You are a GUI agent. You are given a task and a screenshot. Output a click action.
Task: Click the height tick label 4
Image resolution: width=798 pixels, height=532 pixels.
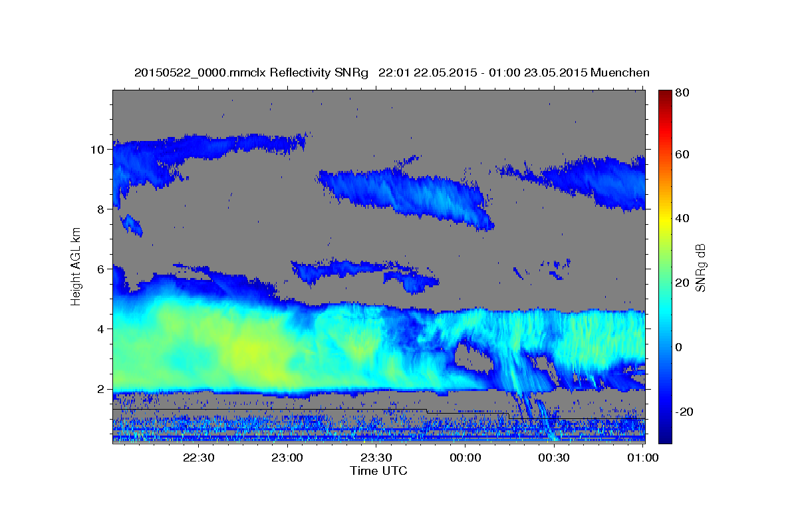102,329
